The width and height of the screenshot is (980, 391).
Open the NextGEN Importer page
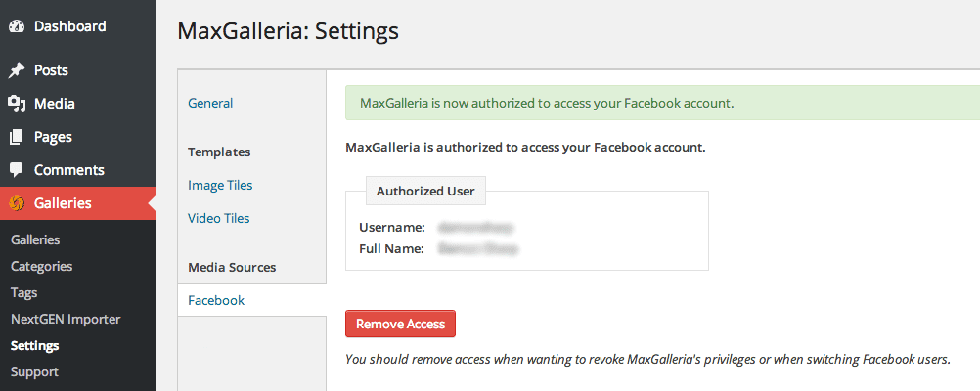point(66,319)
